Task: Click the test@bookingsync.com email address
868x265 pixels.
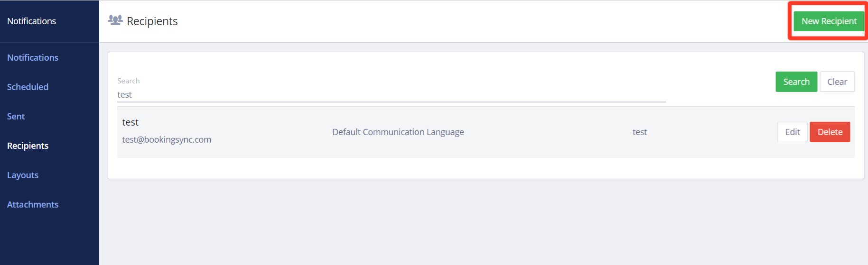Action: click(x=167, y=140)
